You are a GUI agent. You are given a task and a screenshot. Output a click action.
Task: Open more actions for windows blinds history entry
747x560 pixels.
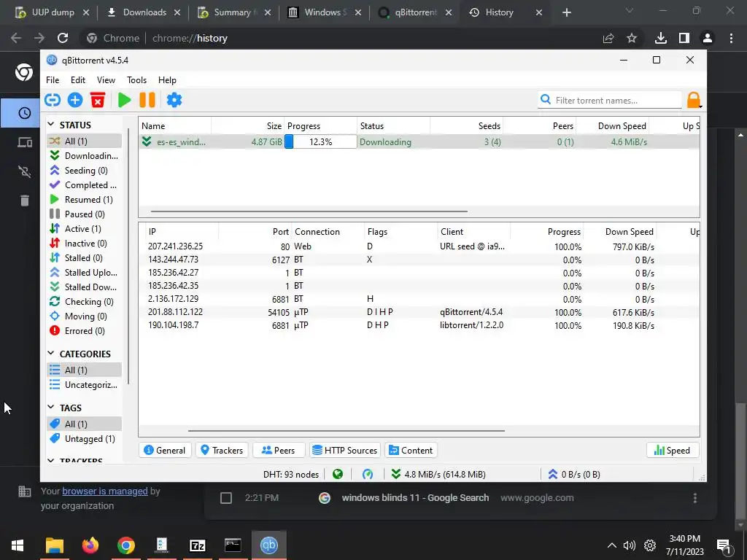point(695,497)
